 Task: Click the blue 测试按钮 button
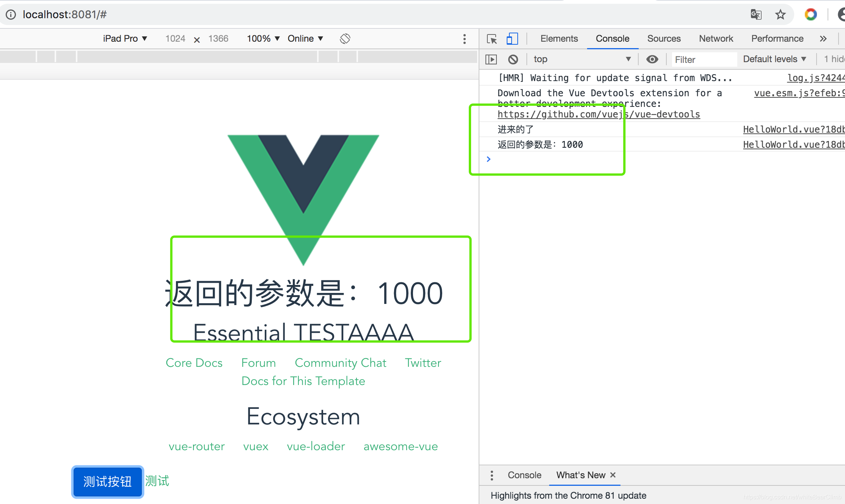[108, 482]
